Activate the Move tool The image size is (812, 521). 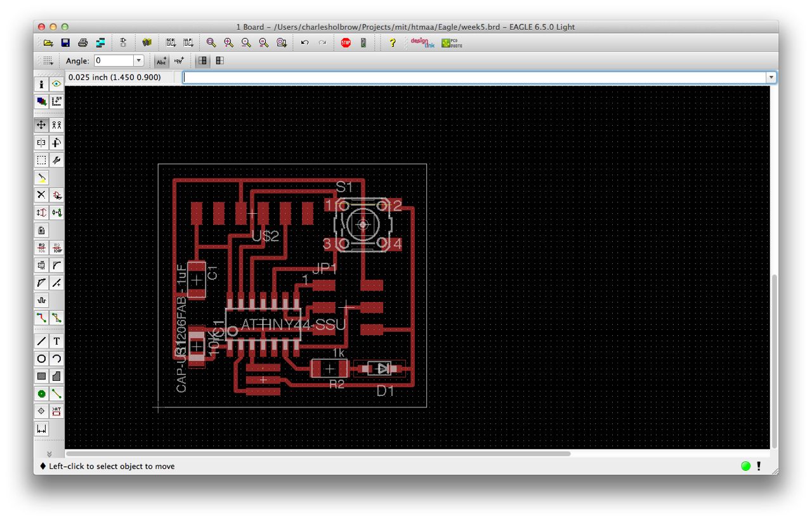[x=41, y=125]
